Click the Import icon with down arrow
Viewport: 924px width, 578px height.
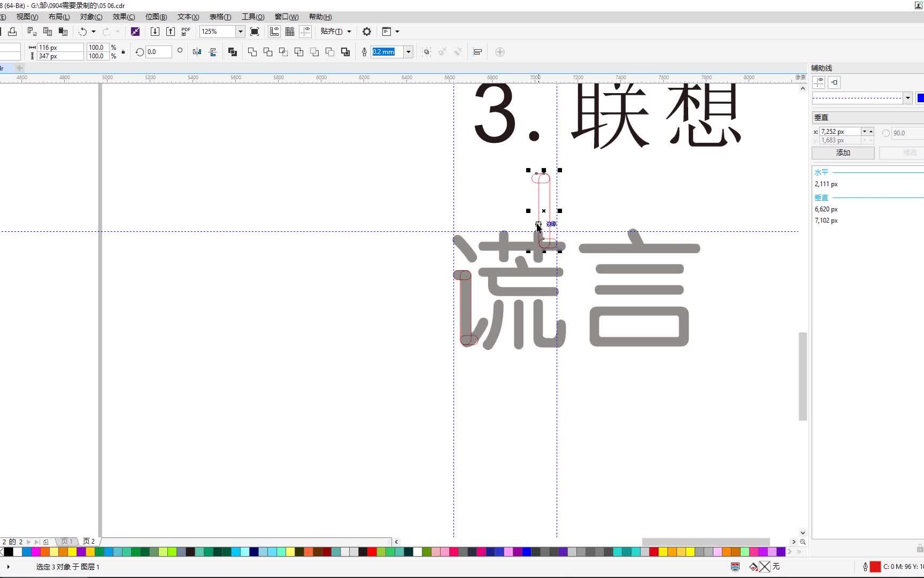(155, 32)
